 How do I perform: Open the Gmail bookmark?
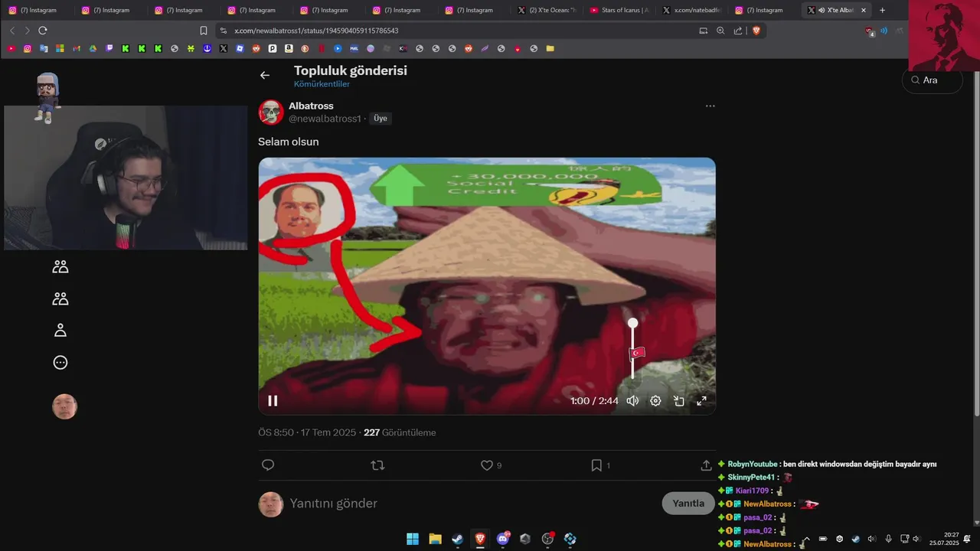pyautogui.click(x=77, y=48)
